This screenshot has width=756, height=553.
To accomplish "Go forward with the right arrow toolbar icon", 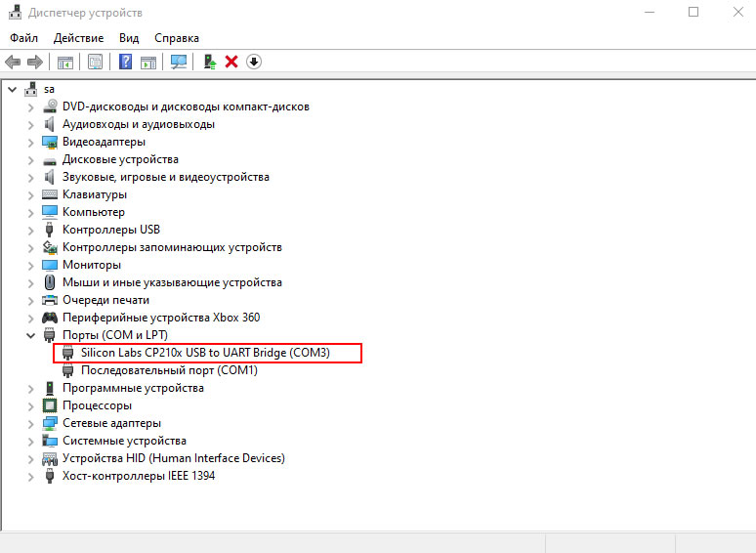I will click(x=35, y=62).
